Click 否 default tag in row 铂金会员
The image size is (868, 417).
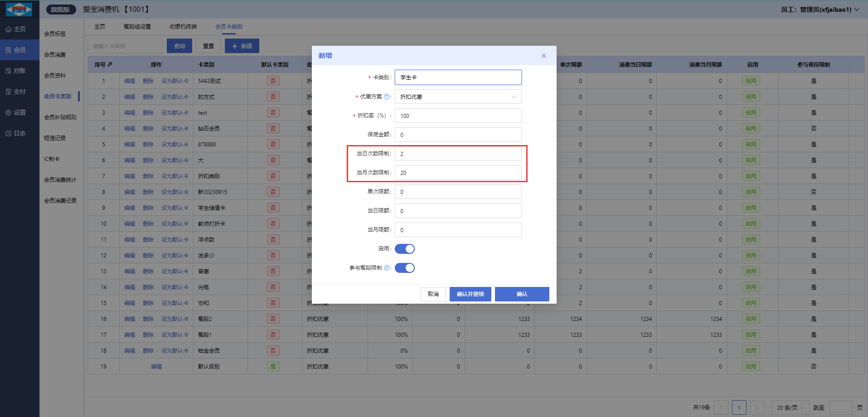pyautogui.click(x=273, y=351)
